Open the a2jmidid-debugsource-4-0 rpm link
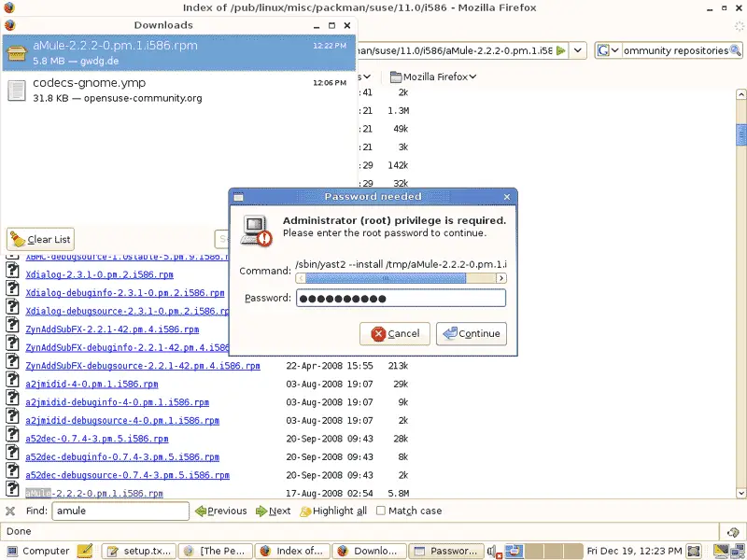This screenshot has width=747, height=560. (122, 421)
